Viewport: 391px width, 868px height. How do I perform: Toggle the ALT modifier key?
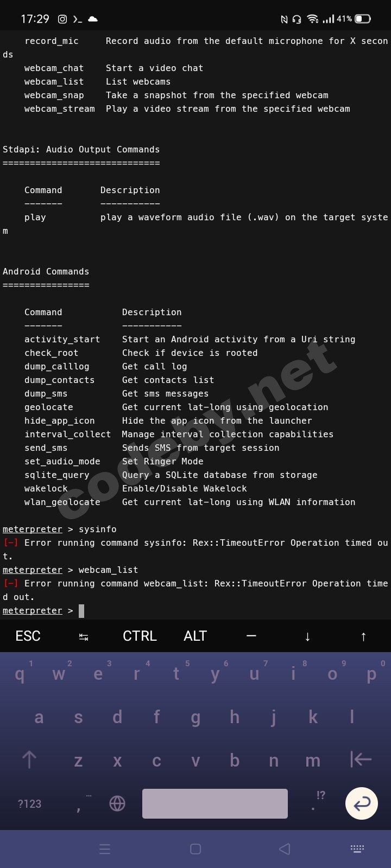point(195,636)
